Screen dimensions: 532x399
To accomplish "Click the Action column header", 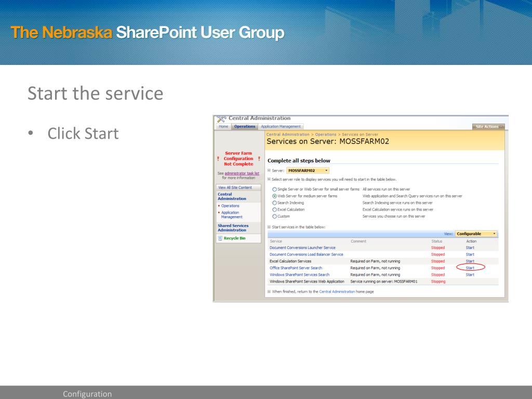I will tap(471, 241).
